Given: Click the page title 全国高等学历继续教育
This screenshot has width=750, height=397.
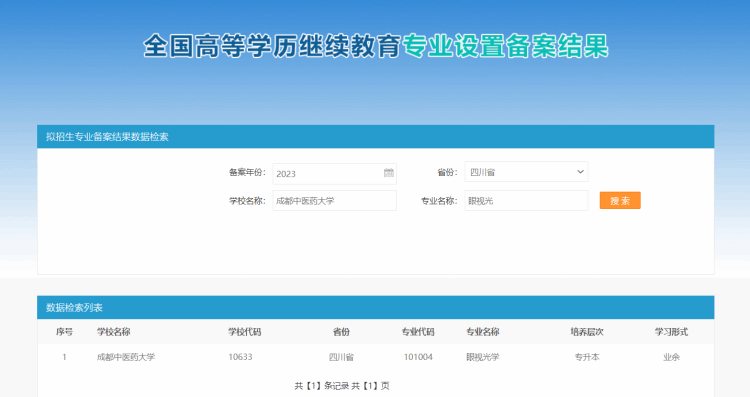Looking at the screenshot, I should (x=272, y=46).
